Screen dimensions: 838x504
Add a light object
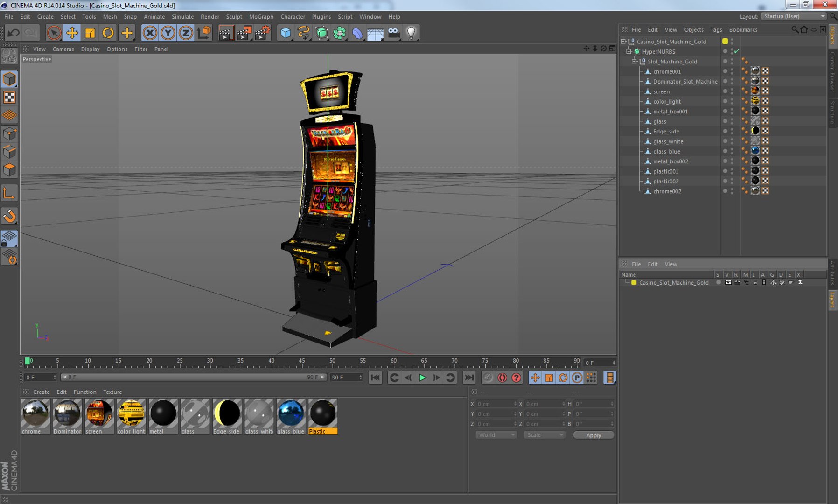click(411, 33)
